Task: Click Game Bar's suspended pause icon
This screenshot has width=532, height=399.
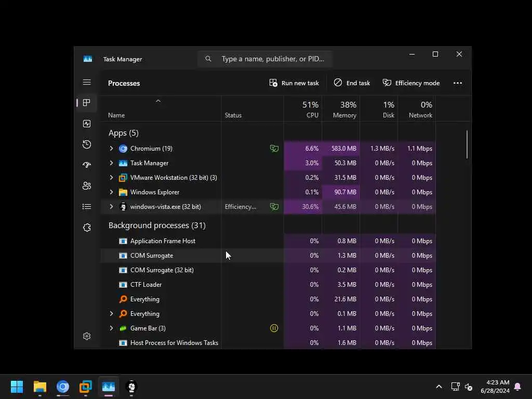Action: pos(274,328)
